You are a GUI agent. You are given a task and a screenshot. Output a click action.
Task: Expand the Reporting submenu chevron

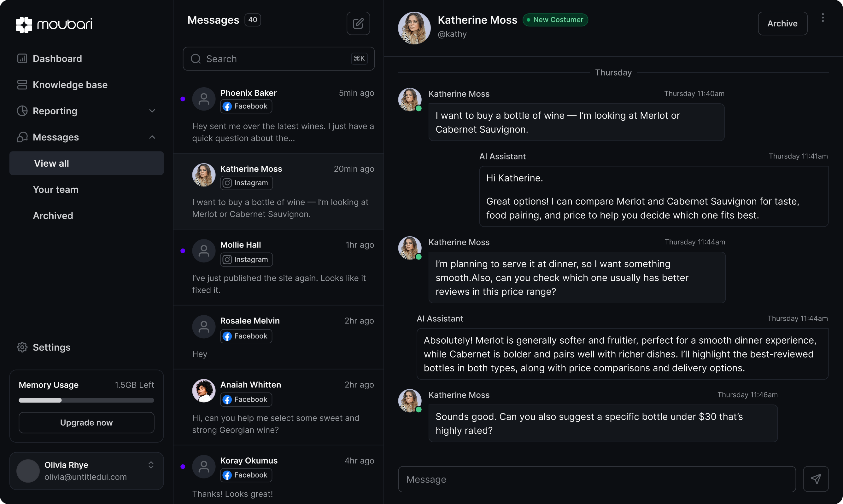click(x=152, y=111)
